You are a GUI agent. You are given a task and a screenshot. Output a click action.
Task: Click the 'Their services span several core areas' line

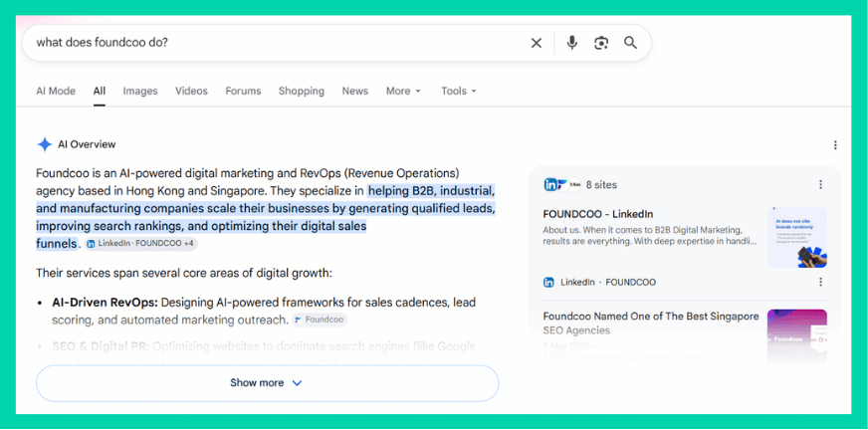click(184, 274)
